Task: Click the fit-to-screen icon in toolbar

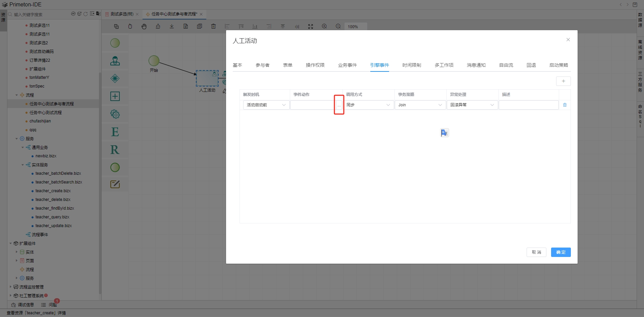Action: pos(311,27)
